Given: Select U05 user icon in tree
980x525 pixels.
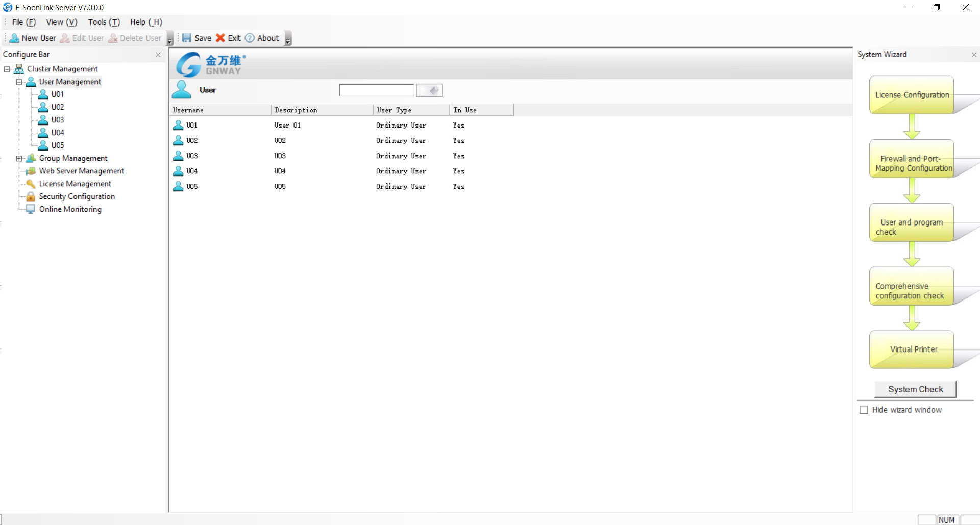Looking at the screenshot, I should 43,145.
